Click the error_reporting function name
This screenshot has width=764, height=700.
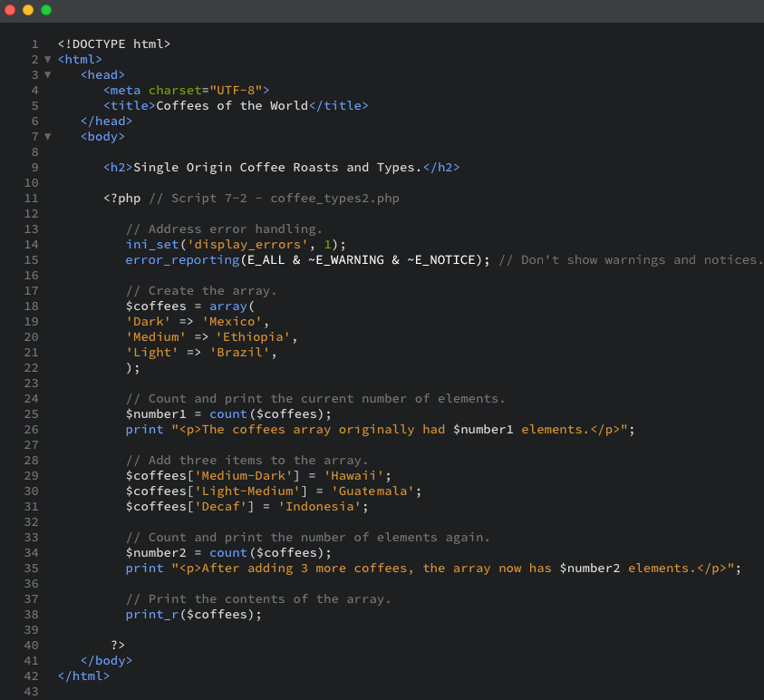coord(182,260)
